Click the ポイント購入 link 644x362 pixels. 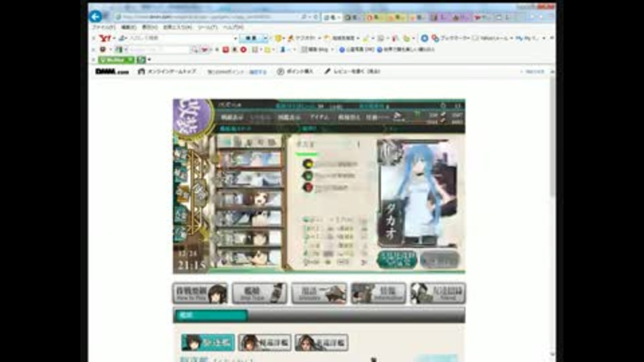(295, 72)
